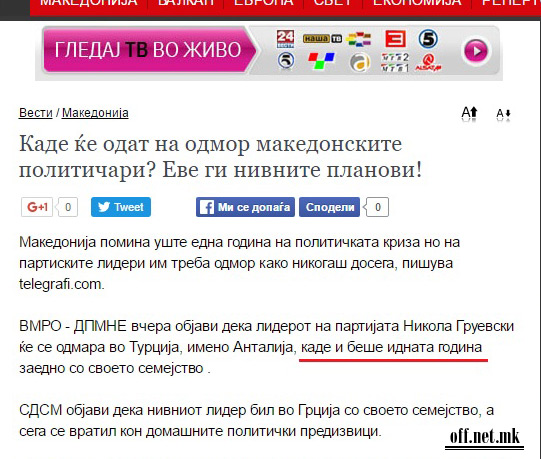Click the Google +1 button
Viewport: 541px width, 459px height.
tap(37, 207)
